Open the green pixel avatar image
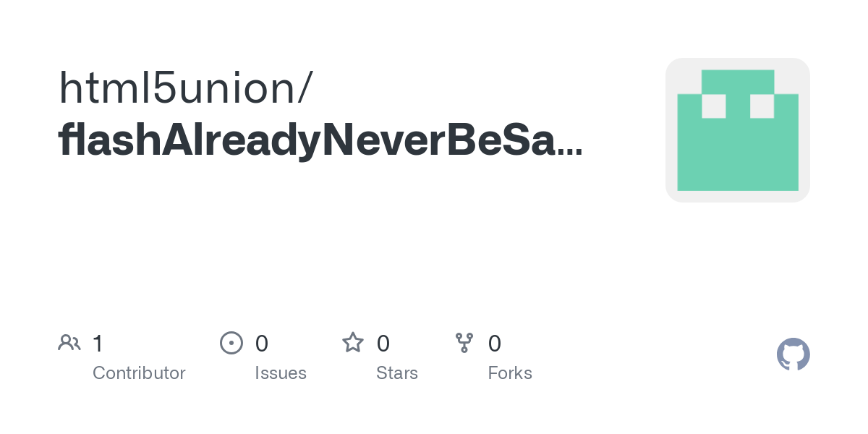This screenshot has width=868, height=434. (x=737, y=130)
